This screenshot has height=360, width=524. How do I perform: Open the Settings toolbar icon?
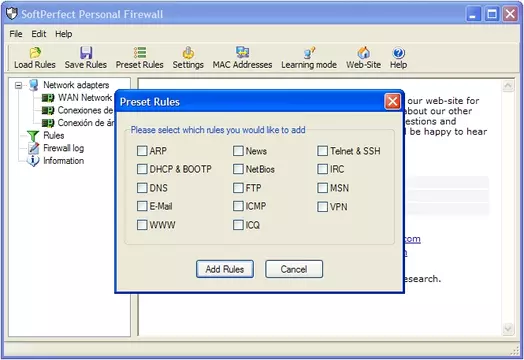tap(188, 52)
